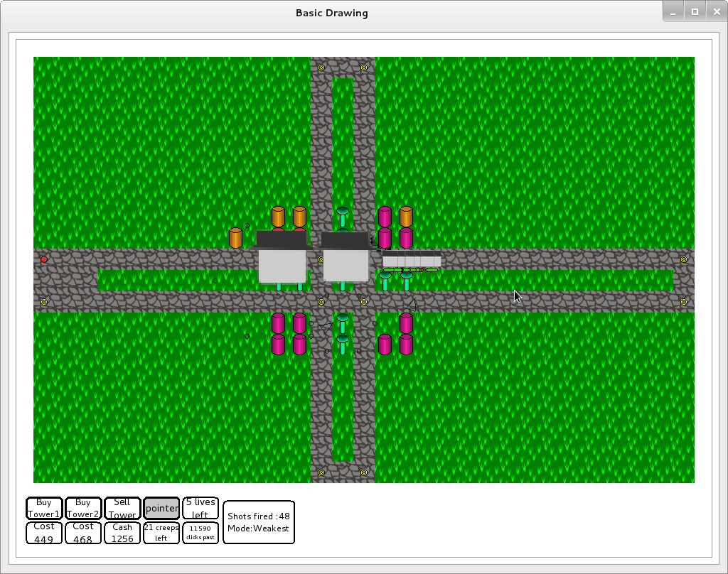Select the lower teal tower below the horizontal road in the centre strip

coord(342,345)
